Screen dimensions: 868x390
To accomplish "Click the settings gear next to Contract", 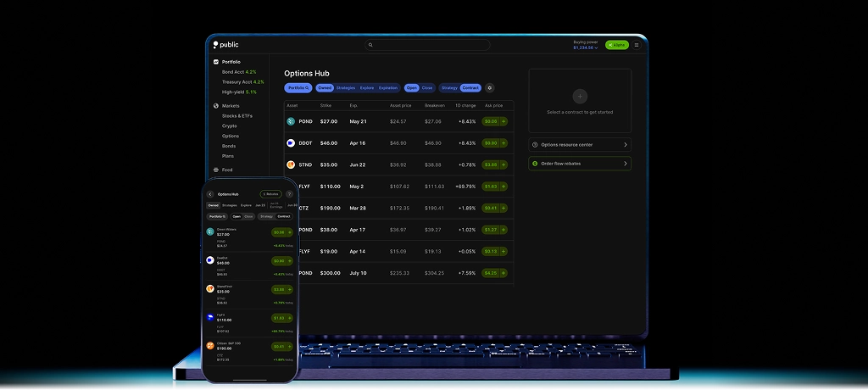I will pyautogui.click(x=489, y=88).
